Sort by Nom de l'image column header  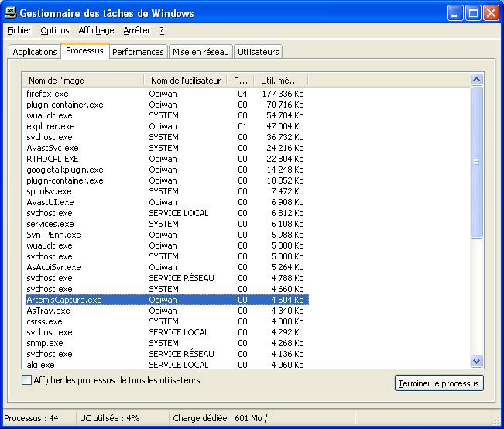(x=83, y=81)
